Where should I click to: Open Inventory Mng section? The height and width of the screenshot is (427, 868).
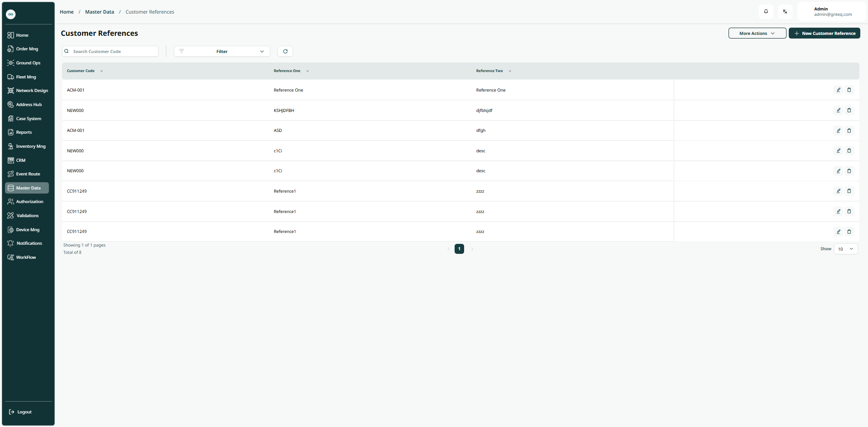click(27, 146)
